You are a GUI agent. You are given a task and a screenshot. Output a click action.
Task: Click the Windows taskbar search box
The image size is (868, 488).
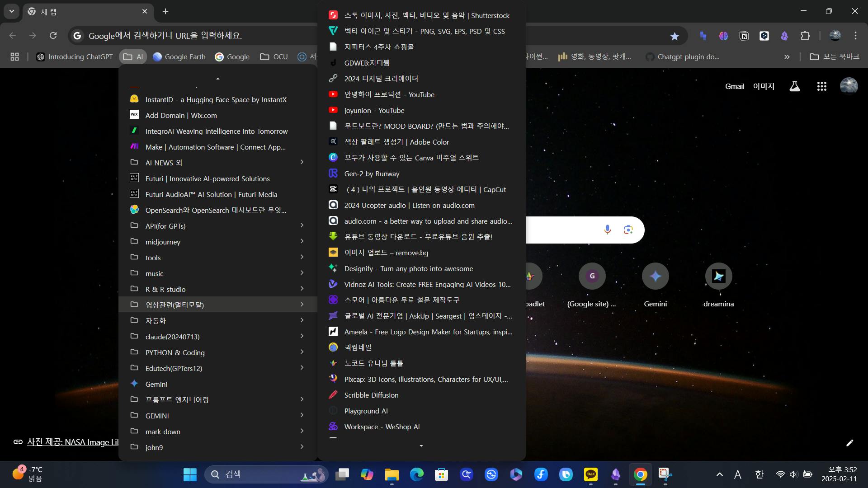tap(267, 474)
